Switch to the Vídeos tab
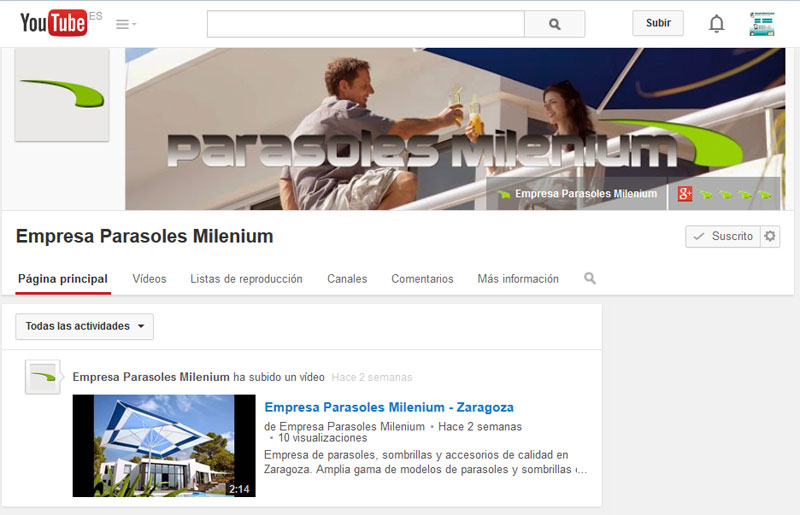 tap(149, 279)
